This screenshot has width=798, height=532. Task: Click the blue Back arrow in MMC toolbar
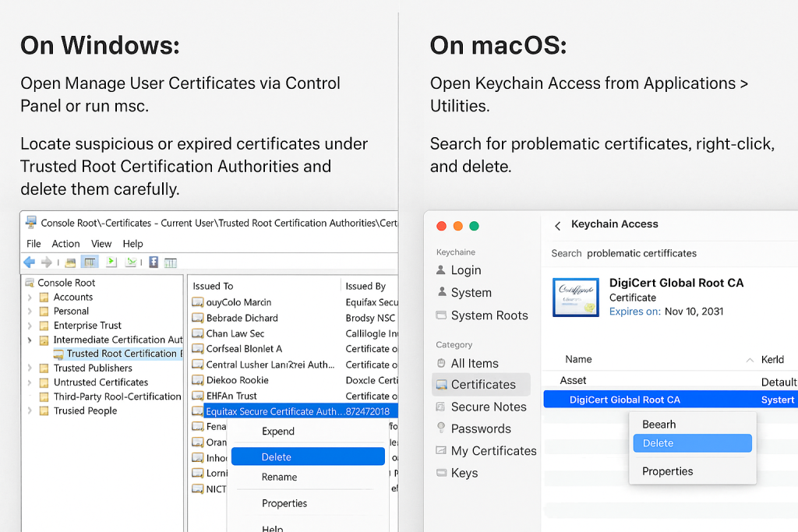click(x=29, y=262)
